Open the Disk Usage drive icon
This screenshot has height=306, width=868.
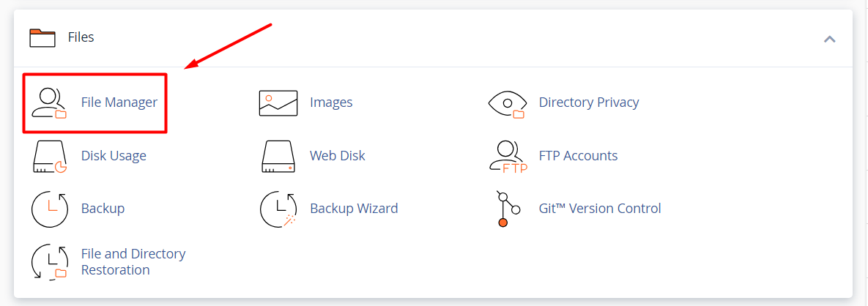pyautogui.click(x=49, y=156)
